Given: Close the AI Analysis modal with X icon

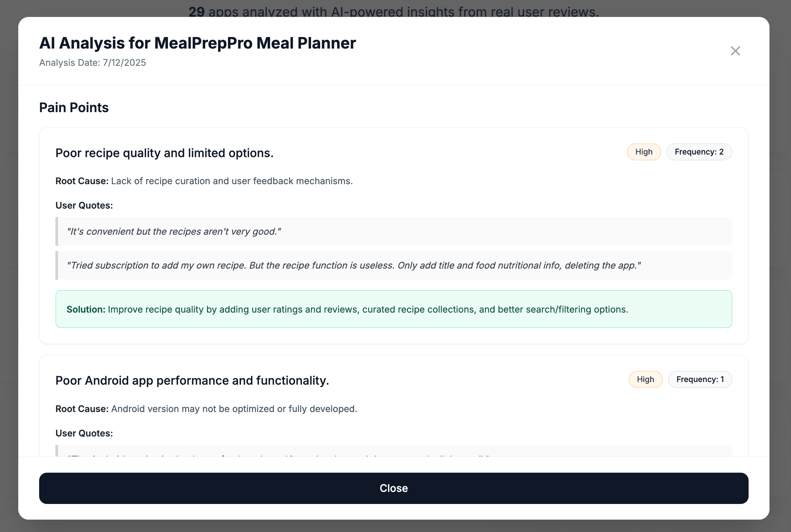Looking at the screenshot, I should 735,51.
